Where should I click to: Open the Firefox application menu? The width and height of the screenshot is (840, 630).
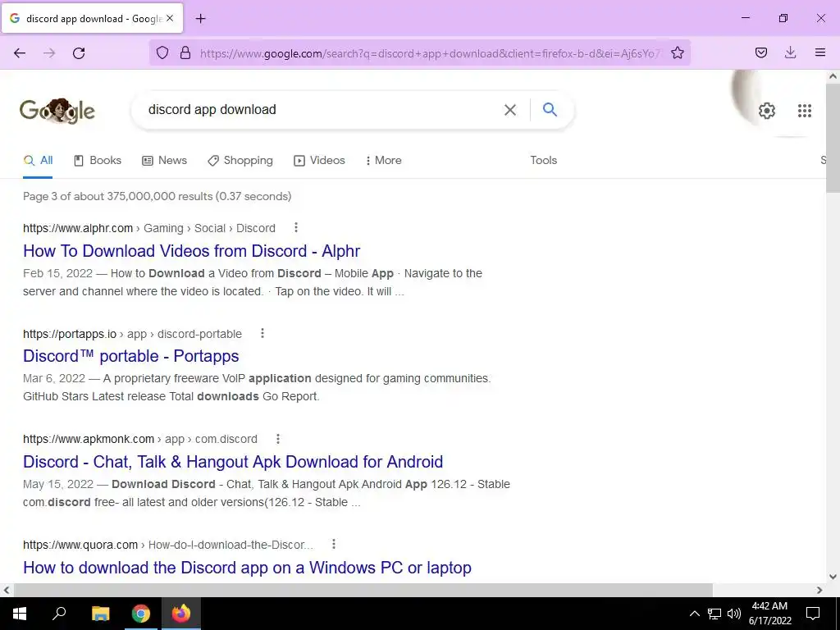point(820,52)
